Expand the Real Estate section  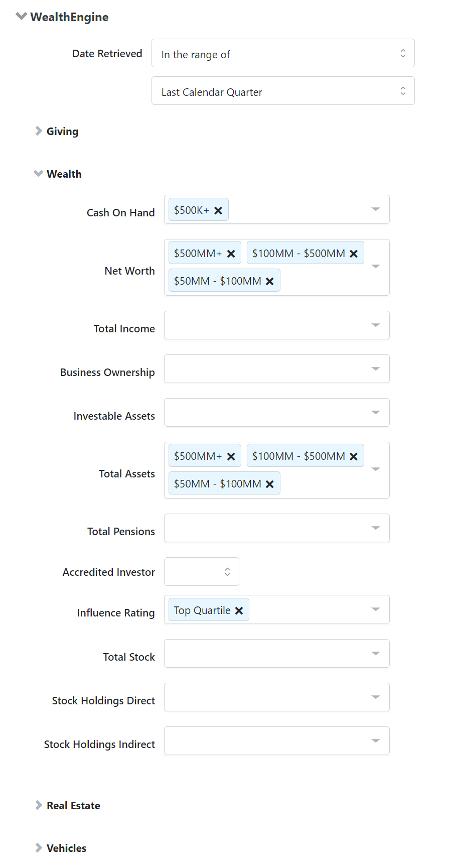tap(39, 805)
